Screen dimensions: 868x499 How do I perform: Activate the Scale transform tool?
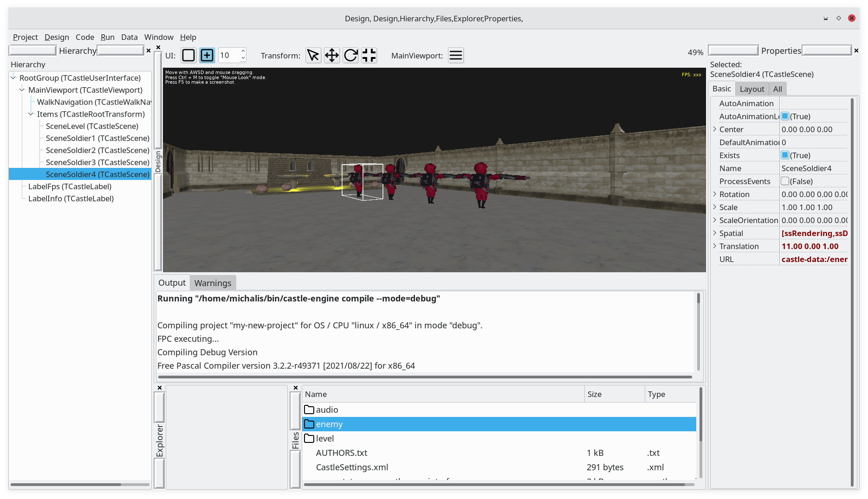pyautogui.click(x=369, y=55)
